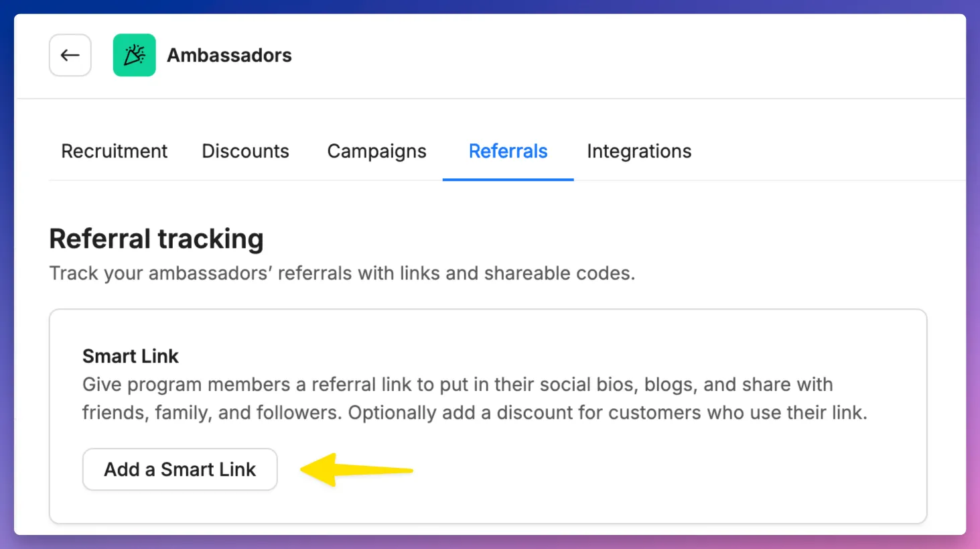
Task: Click the blue underline beneath Referrals
Action: point(508,180)
